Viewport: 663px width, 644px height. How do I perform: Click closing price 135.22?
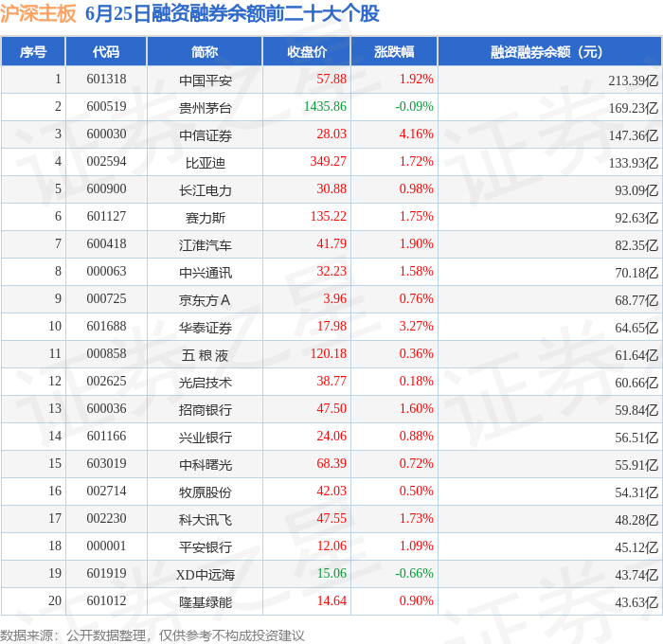click(328, 217)
